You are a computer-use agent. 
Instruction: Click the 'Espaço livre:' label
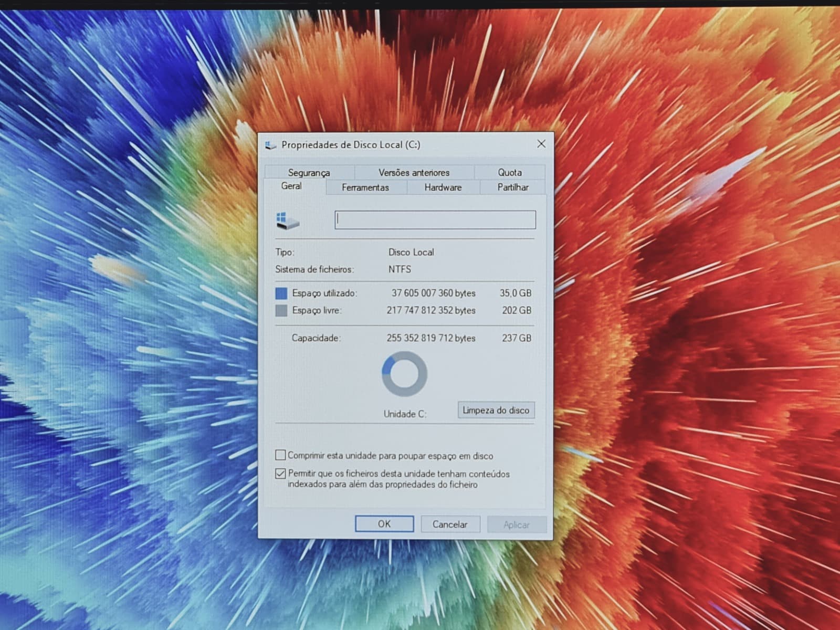[317, 310]
